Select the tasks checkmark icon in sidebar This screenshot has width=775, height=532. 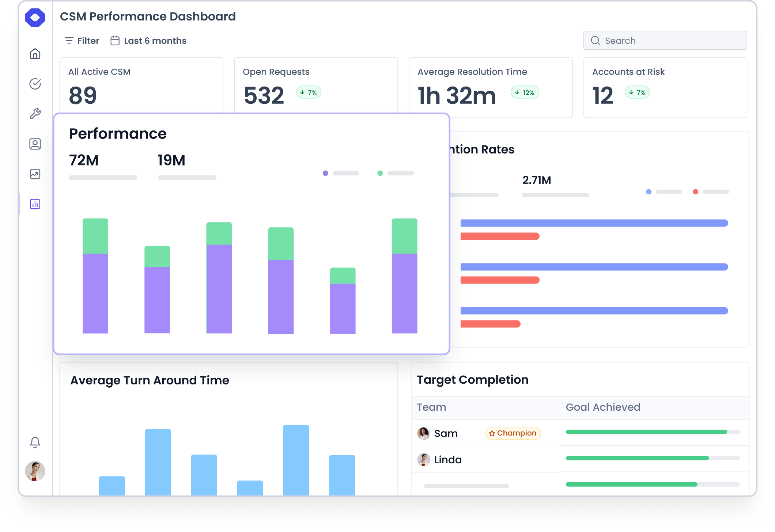(35, 84)
